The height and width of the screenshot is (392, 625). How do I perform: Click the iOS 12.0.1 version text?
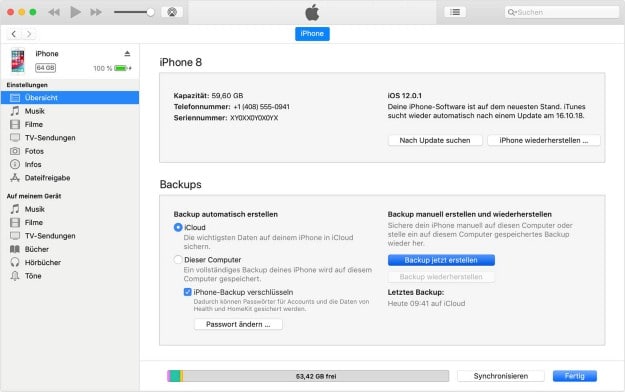pos(405,96)
